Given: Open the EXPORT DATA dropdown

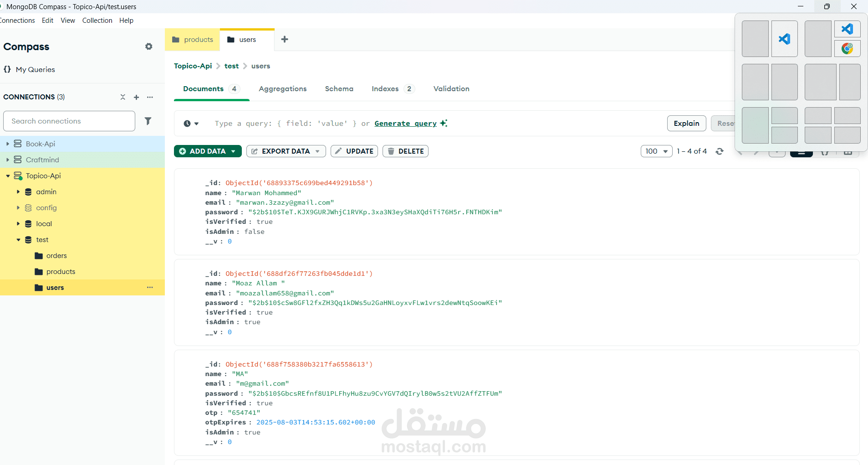Looking at the screenshot, I should [x=286, y=151].
